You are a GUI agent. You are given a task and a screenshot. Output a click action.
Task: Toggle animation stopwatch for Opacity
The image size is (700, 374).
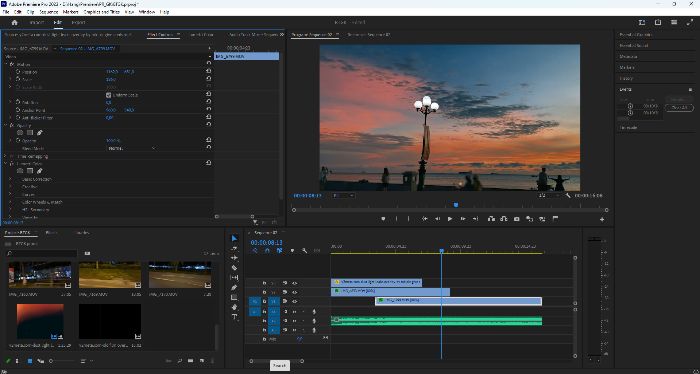tap(18, 141)
